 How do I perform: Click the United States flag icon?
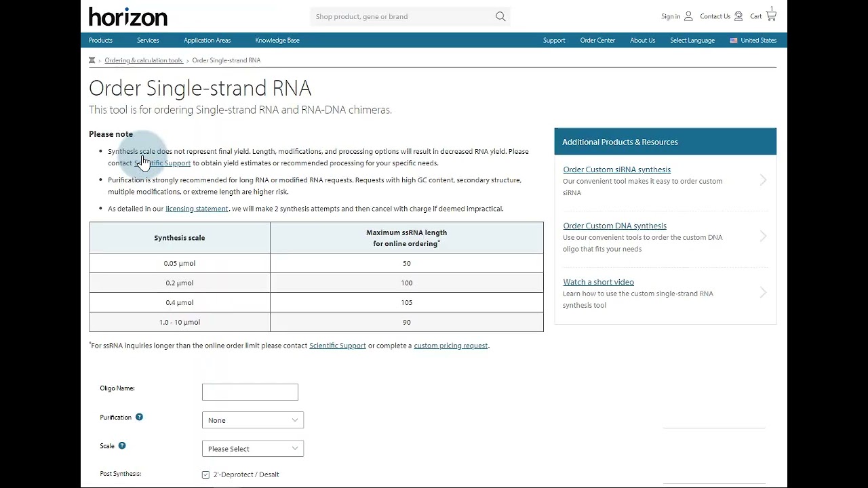[x=734, y=40]
